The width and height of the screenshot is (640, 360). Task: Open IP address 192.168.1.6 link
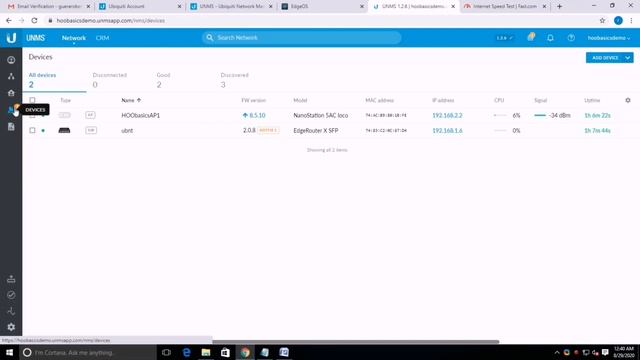[447, 131]
